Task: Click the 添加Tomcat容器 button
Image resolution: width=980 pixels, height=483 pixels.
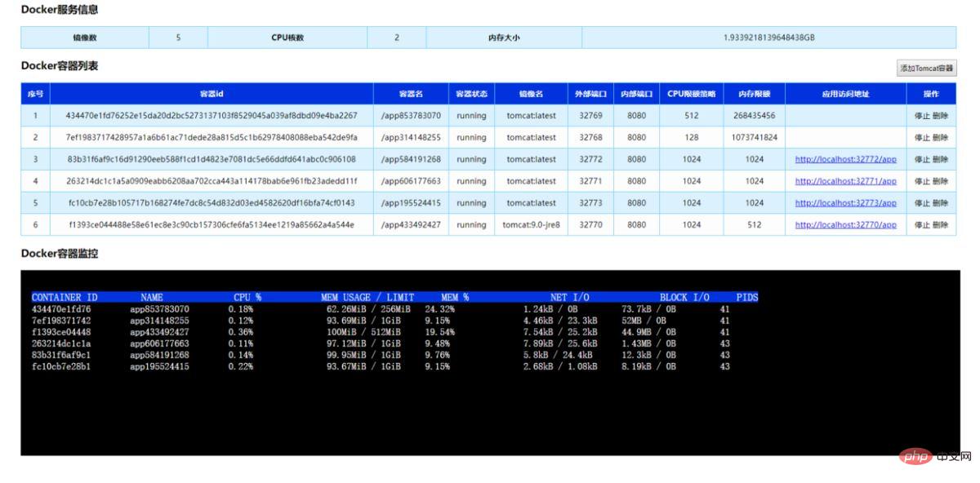Action: tap(926, 69)
